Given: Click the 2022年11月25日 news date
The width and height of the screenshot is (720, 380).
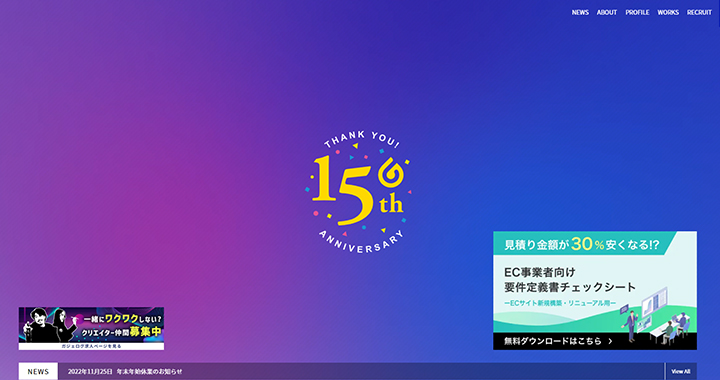Looking at the screenshot, I should [x=90, y=372].
